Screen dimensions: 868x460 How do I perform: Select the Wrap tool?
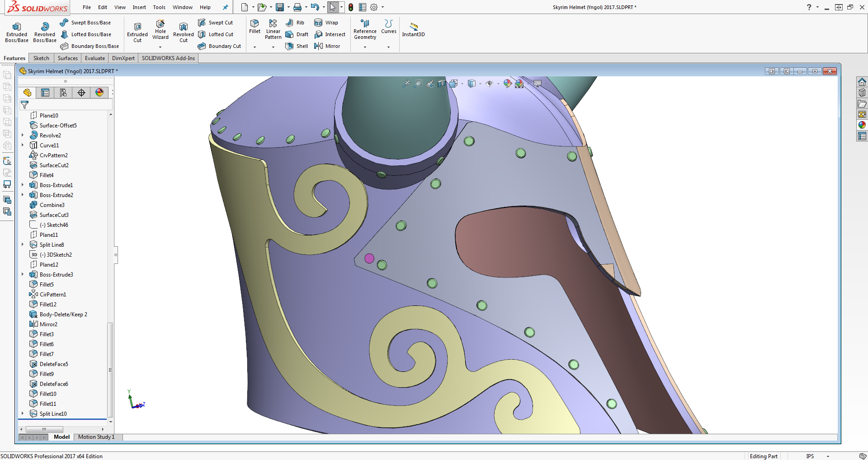(326, 23)
